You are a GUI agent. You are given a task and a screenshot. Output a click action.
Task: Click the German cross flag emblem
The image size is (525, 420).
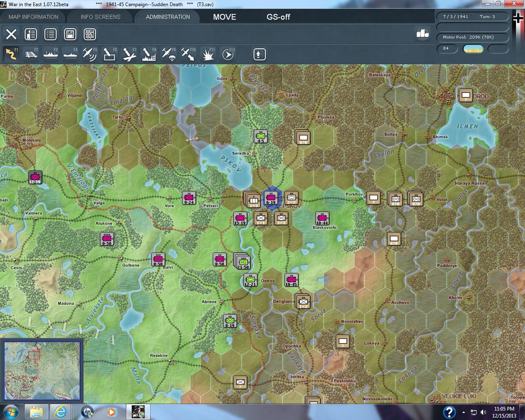(518, 18)
